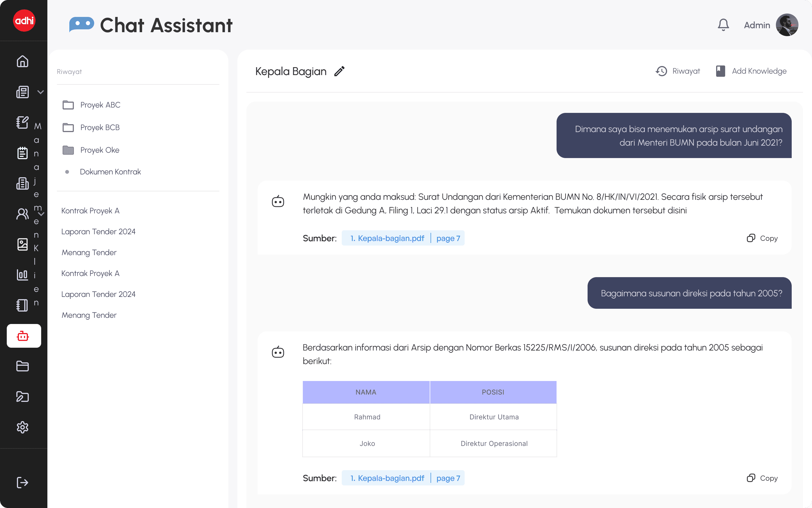The height and width of the screenshot is (508, 812).
Task: Open Proyek BCB folder
Action: [100, 127]
